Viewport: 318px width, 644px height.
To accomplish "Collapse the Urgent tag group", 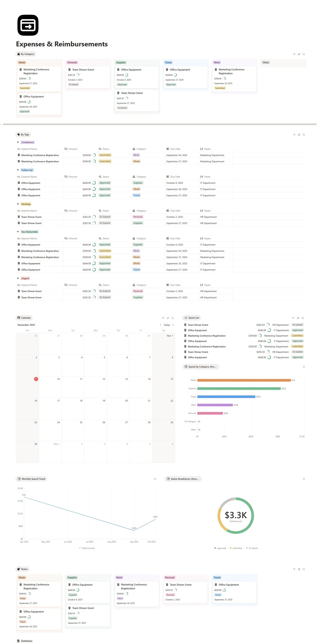I will coord(18,278).
